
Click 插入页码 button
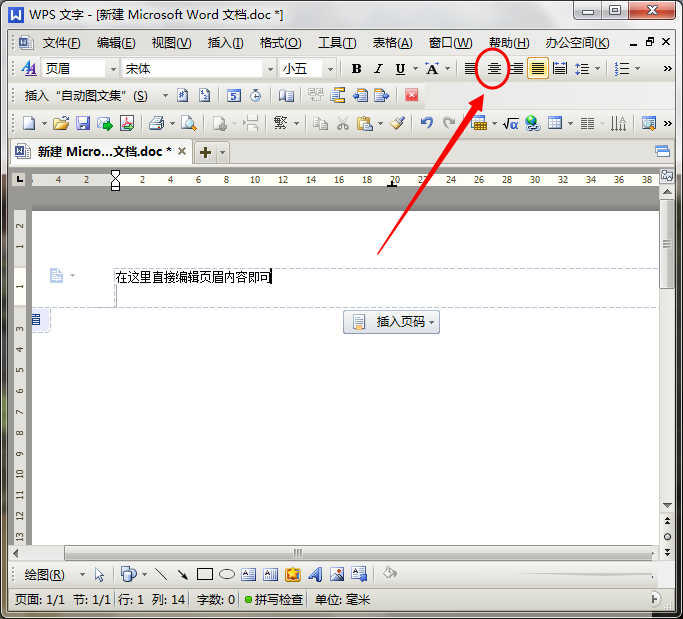391,322
